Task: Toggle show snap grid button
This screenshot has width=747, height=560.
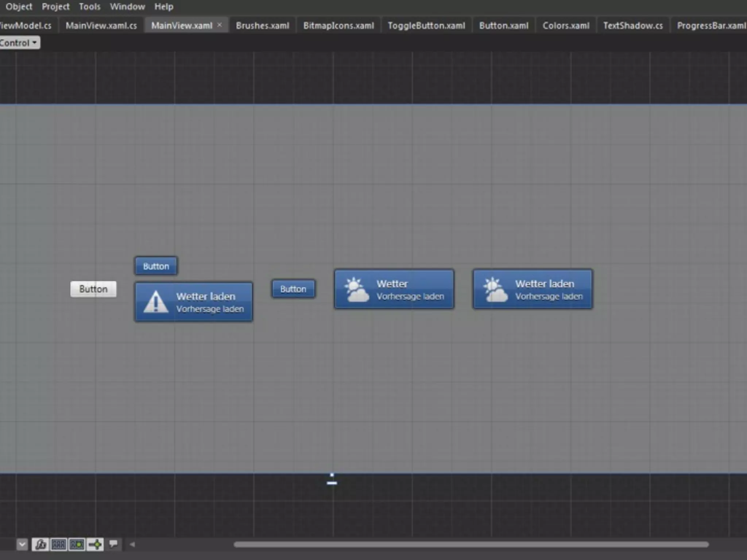Action: tap(58, 544)
